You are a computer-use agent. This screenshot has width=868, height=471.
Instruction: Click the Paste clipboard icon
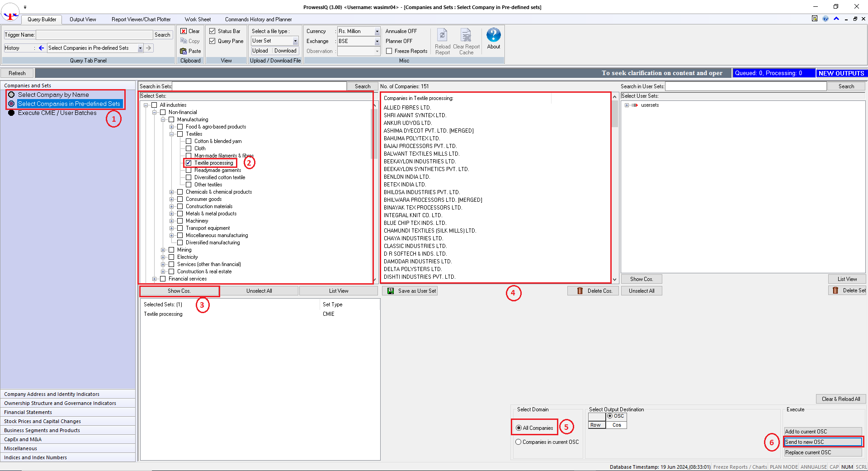pos(184,51)
